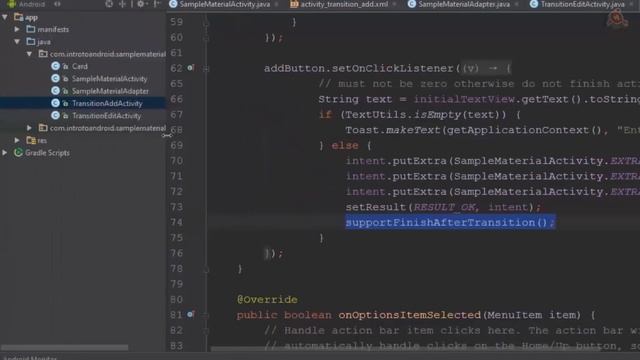Click the else keyword on line 69
640x360 pixels.
click(345, 146)
